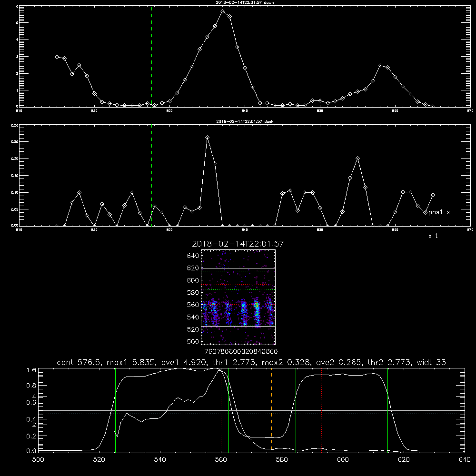Click the 'cent 576.5' value in the stats line
The image size is (476, 476).
pyautogui.click(x=80, y=362)
